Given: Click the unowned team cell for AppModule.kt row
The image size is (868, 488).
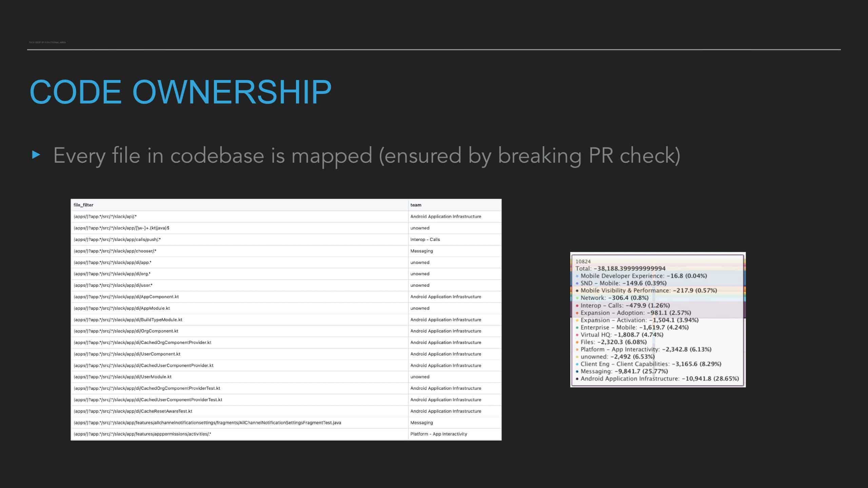Looking at the screenshot, I should tap(455, 308).
